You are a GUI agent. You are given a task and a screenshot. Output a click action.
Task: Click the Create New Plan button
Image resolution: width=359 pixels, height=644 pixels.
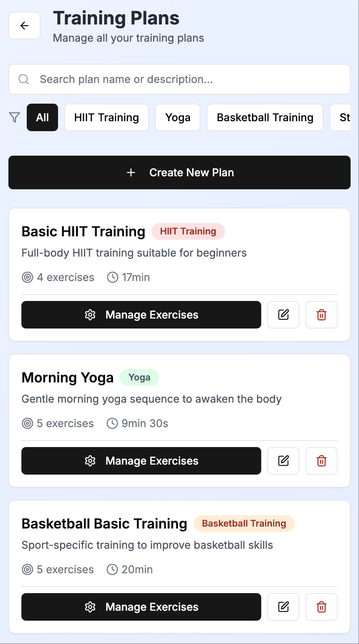point(179,172)
